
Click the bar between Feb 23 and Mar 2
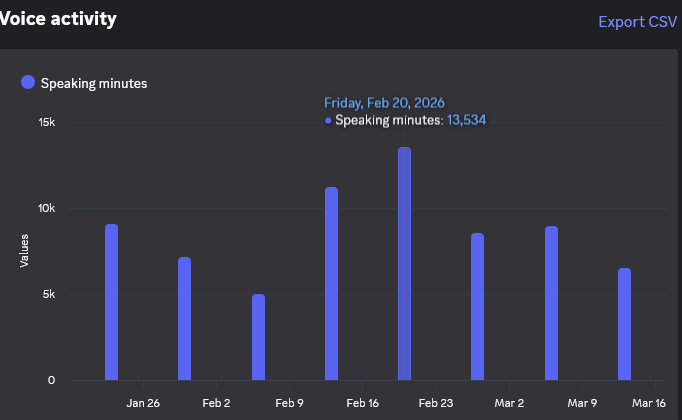[x=478, y=307]
